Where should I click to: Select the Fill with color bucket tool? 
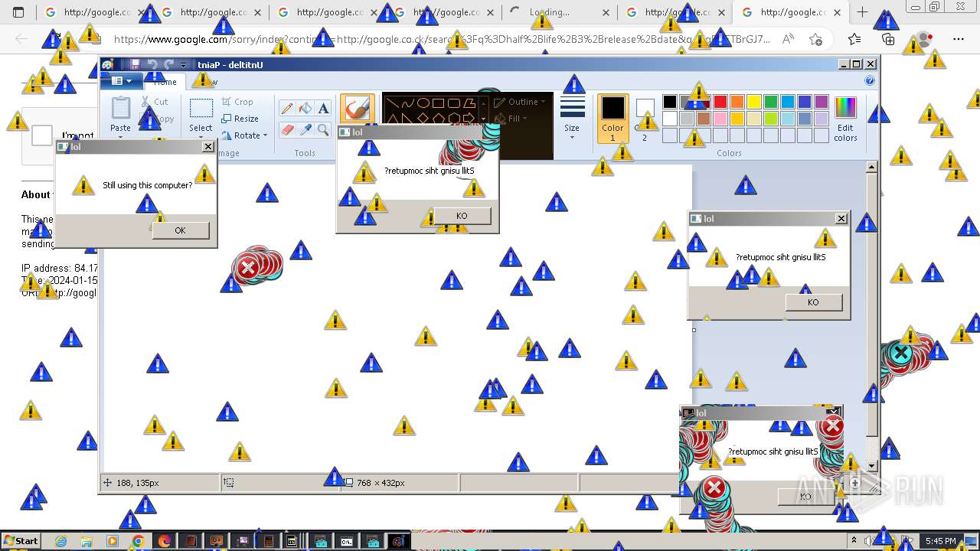tap(305, 109)
